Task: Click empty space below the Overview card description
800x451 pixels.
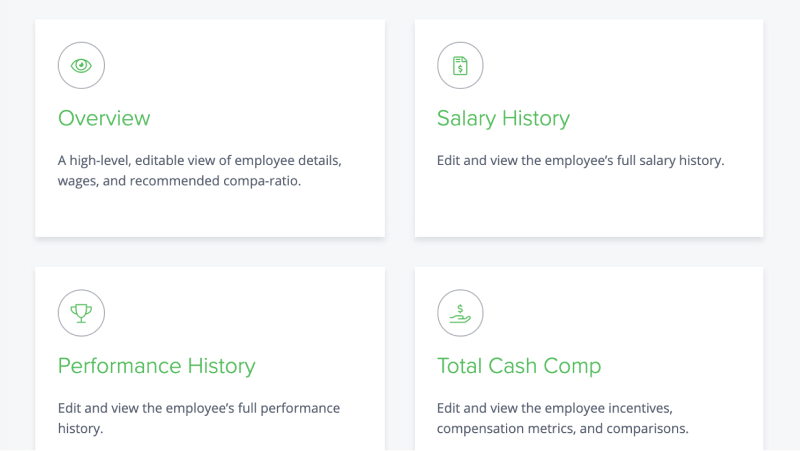Action: (210, 214)
